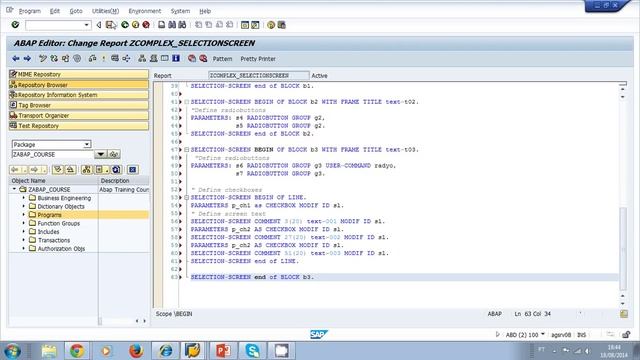640x360 pixels.
Task: Click the green Enter checkmark icon
Action: coord(15,25)
